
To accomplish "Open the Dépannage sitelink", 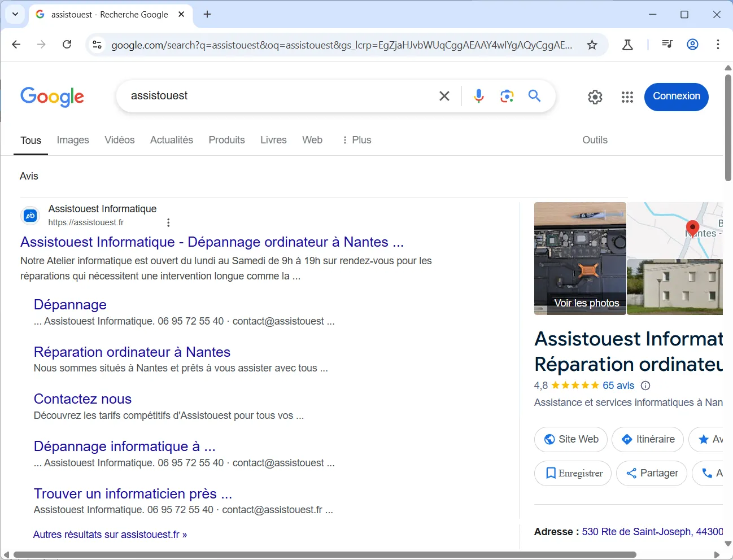I will click(70, 305).
